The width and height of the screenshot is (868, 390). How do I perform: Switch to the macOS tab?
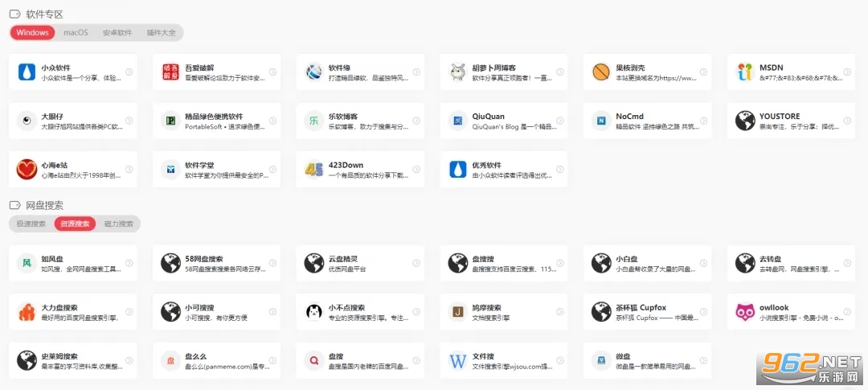[x=76, y=33]
